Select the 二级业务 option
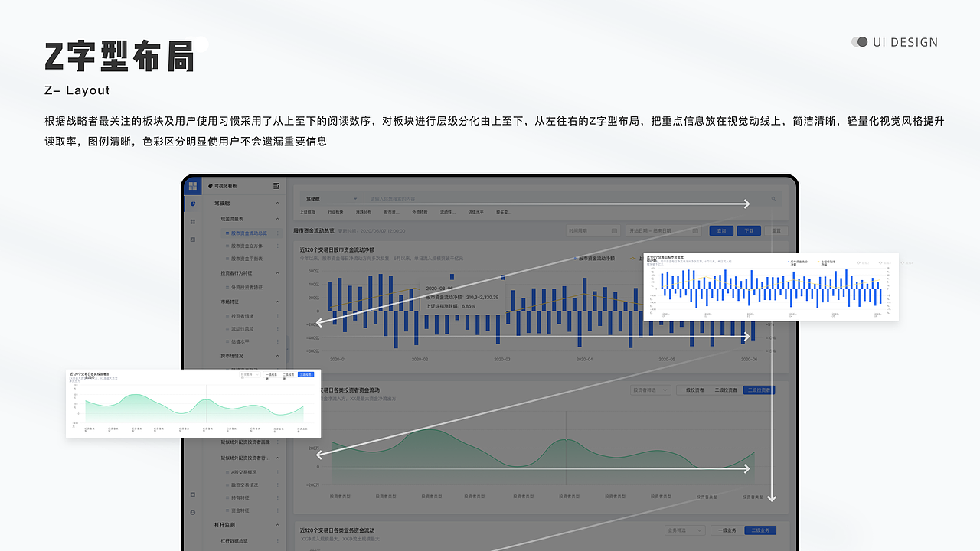Viewport: 980px width, 551px height. pos(759,530)
